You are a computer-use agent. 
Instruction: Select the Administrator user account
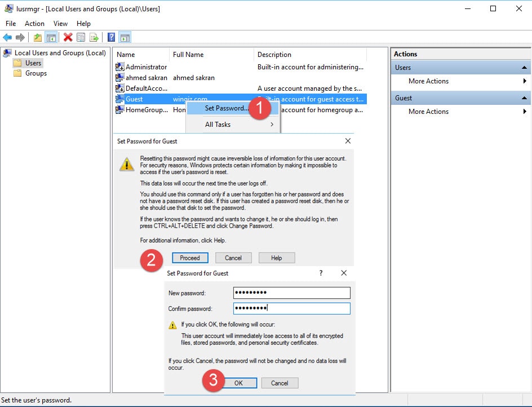145,67
